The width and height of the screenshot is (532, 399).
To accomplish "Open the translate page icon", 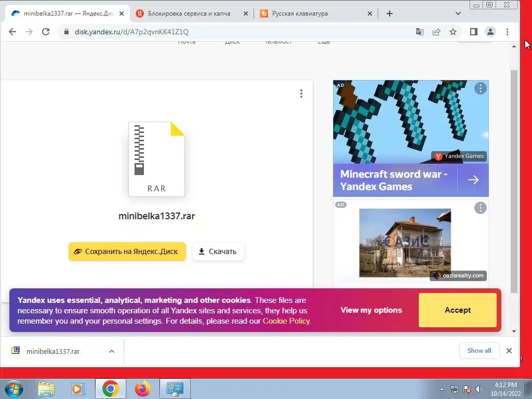I will click(420, 32).
